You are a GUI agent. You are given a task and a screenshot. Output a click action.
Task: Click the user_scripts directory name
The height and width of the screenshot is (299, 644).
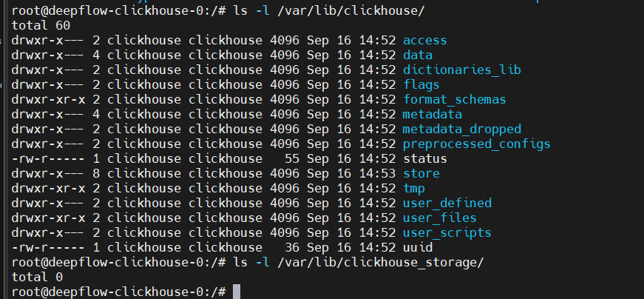(447, 232)
